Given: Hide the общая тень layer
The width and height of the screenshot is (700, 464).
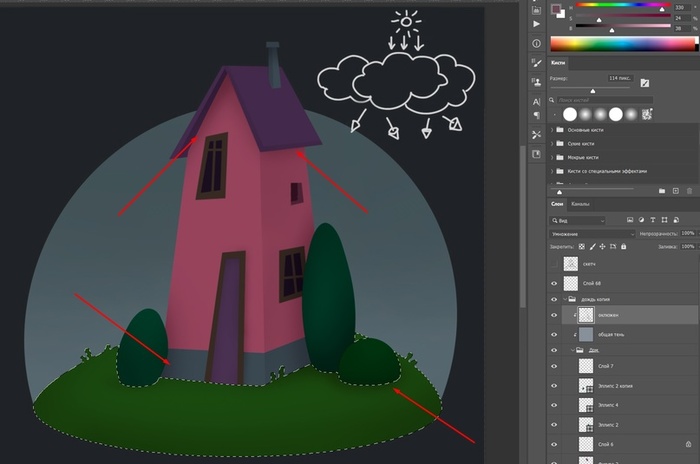Looking at the screenshot, I should [555, 333].
